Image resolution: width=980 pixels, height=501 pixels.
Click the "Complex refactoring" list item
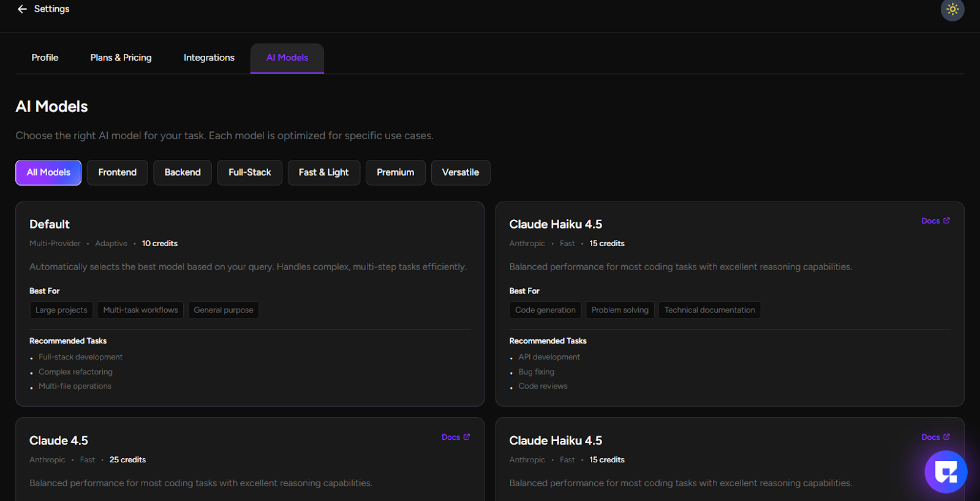[75, 372]
